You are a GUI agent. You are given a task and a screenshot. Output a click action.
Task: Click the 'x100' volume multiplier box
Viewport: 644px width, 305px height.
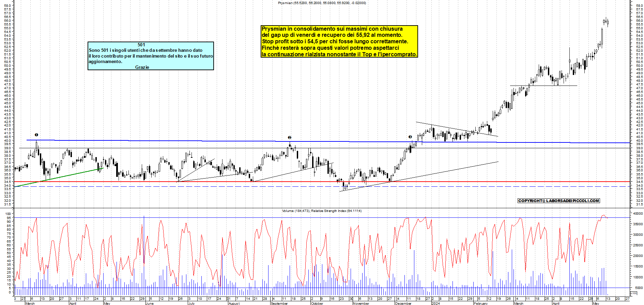[x=634, y=293]
